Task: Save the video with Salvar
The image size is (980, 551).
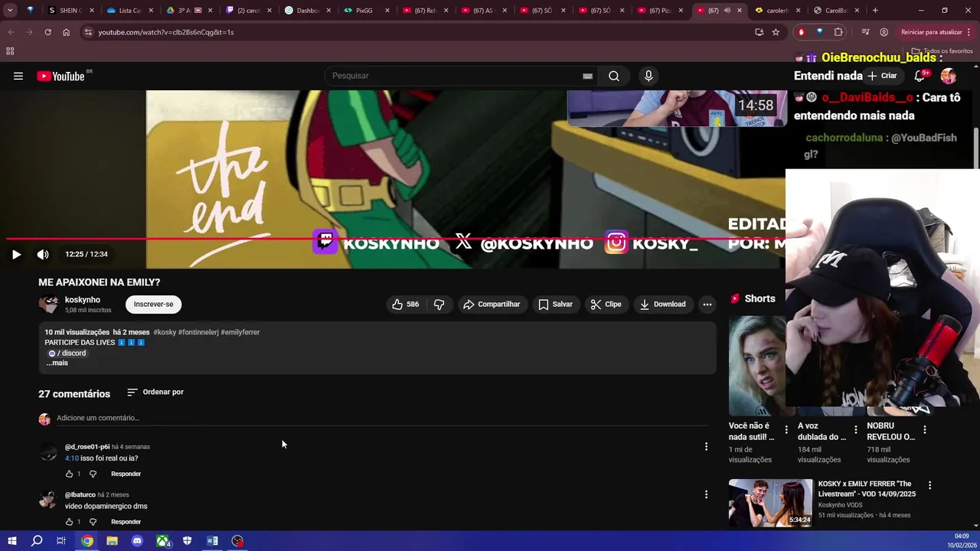Action: click(x=555, y=305)
